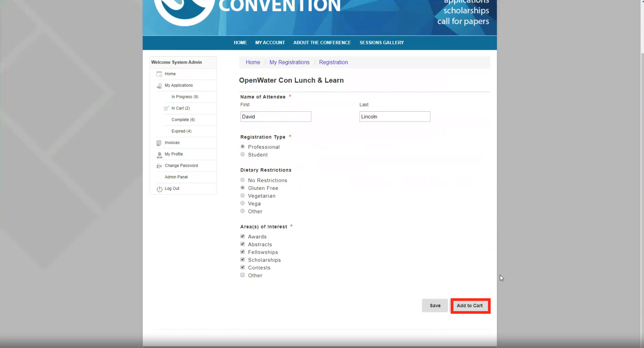The image size is (644, 348).
Task: Click the Change Password key icon
Action: (x=159, y=166)
